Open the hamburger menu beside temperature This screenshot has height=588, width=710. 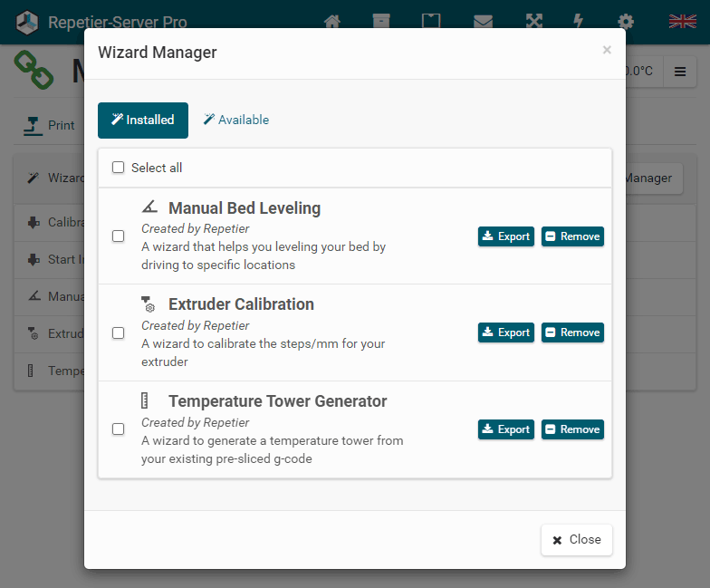pos(680,72)
